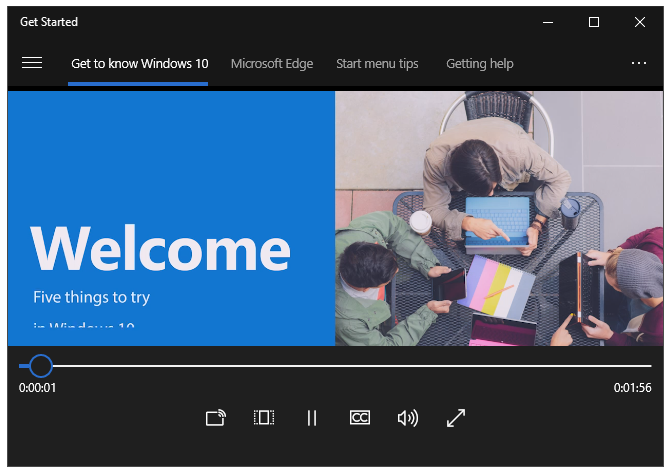
Task: Pause the video playback
Action: (x=312, y=418)
